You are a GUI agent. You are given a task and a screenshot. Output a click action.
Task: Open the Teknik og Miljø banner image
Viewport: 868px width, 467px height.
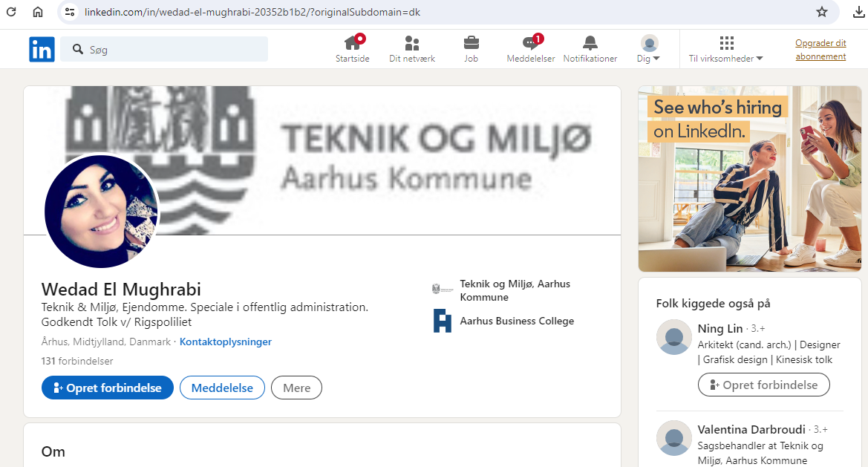[322, 160]
